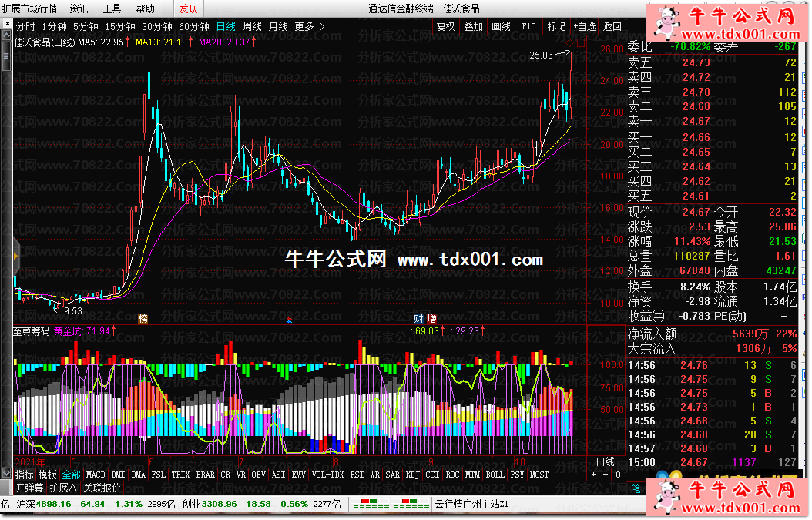Choose the TRIX indicator
The height and width of the screenshot is (520, 812).
pos(181,475)
